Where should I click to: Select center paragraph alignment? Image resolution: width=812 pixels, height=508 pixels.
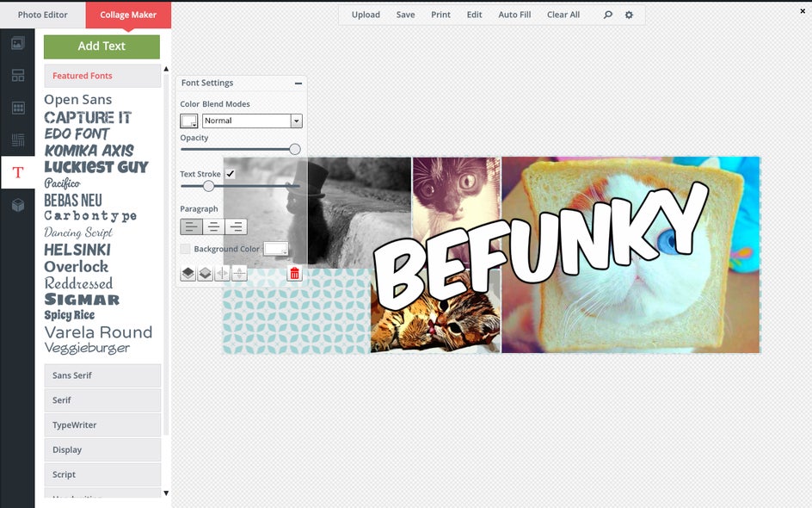pyautogui.click(x=213, y=226)
